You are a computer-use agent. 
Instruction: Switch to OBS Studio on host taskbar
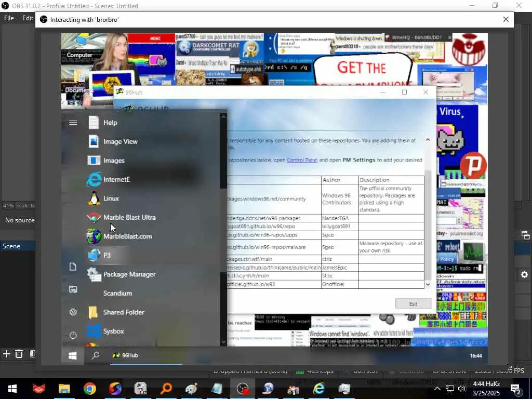pos(243,389)
